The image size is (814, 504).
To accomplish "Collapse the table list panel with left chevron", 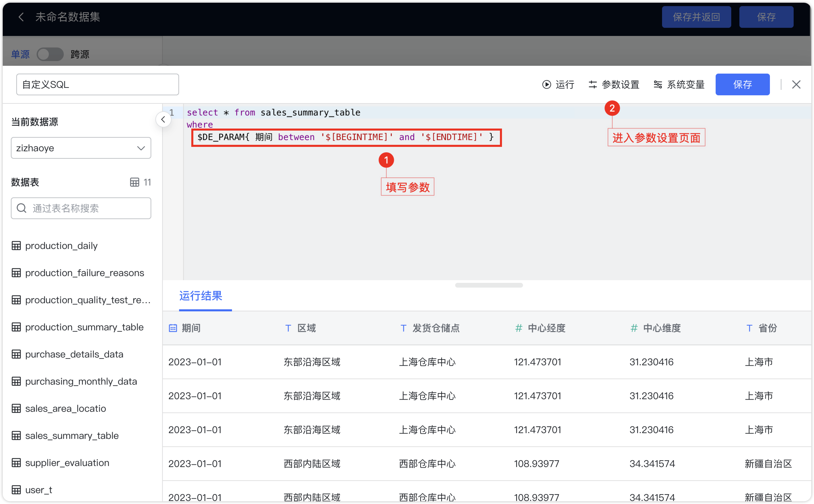I will 163,119.
